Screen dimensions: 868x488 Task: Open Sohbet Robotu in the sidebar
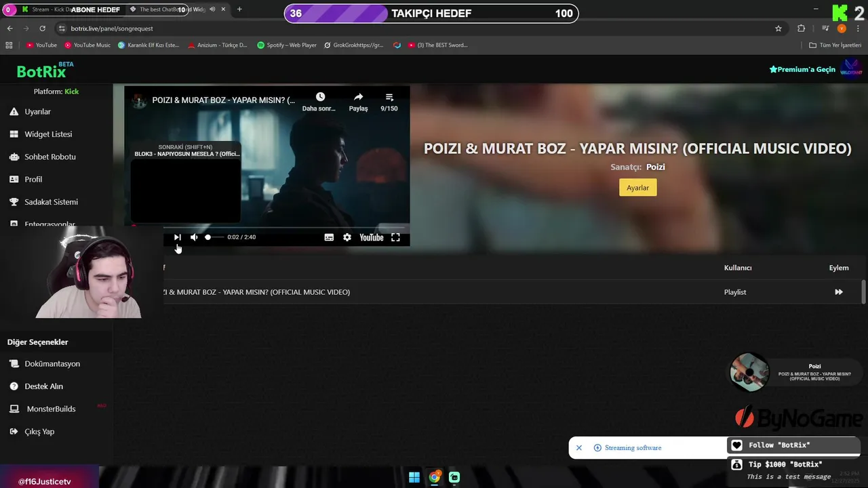(50, 157)
